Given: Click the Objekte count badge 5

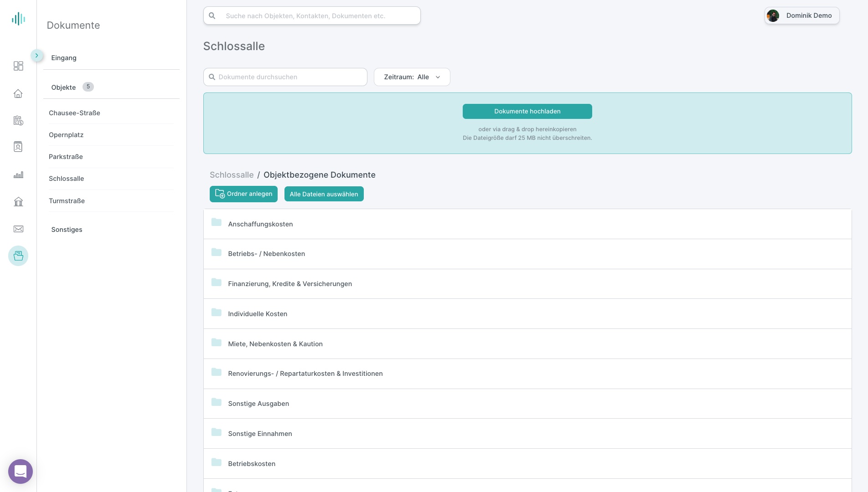Looking at the screenshot, I should (88, 87).
